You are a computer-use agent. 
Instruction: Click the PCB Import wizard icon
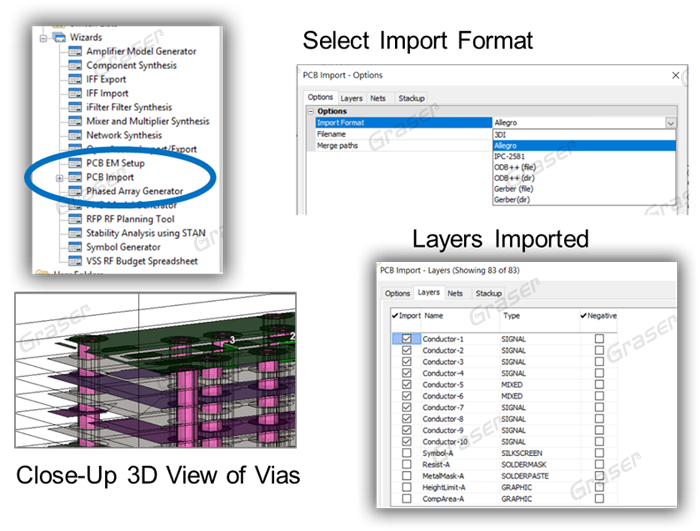click(75, 177)
